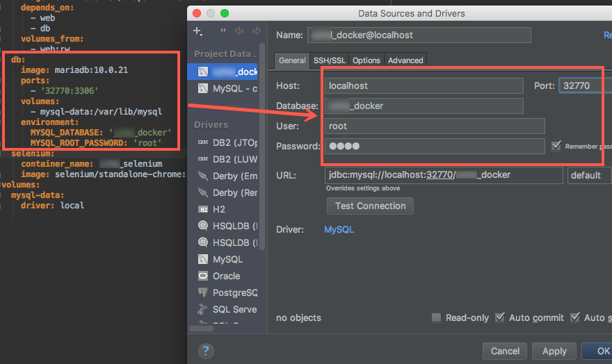The image size is (612, 364).
Task: Open the MySQL driver link
Action: [x=339, y=229]
